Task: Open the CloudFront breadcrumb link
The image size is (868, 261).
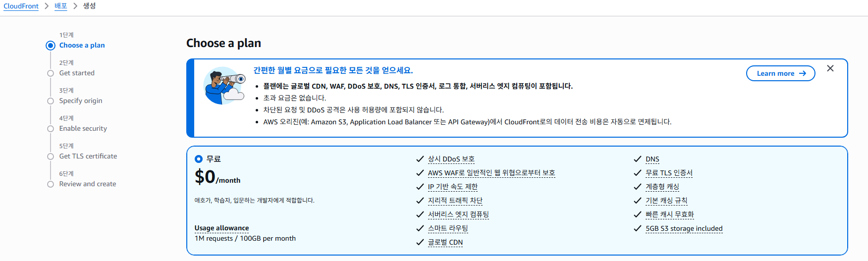Action: (21, 6)
